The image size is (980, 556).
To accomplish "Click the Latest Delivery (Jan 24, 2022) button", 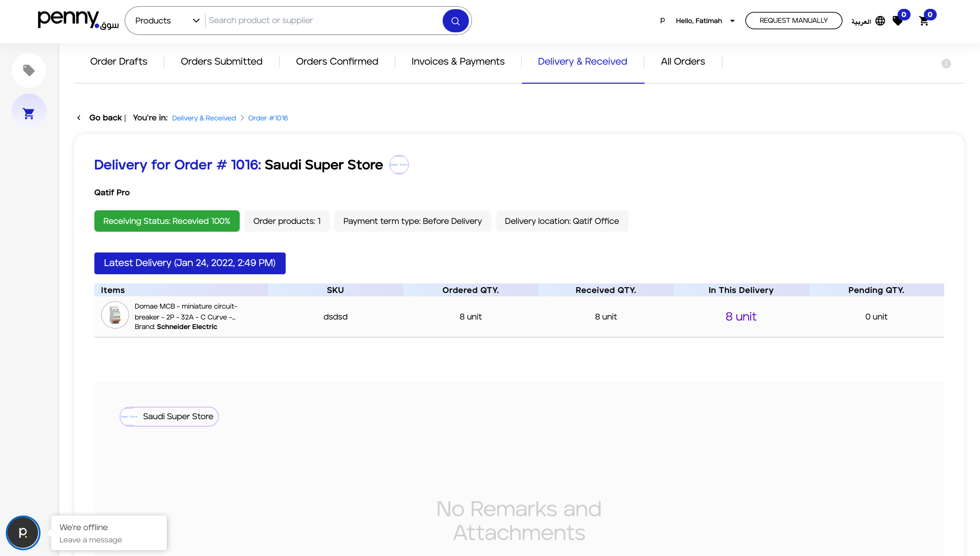I will [x=190, y=263].
